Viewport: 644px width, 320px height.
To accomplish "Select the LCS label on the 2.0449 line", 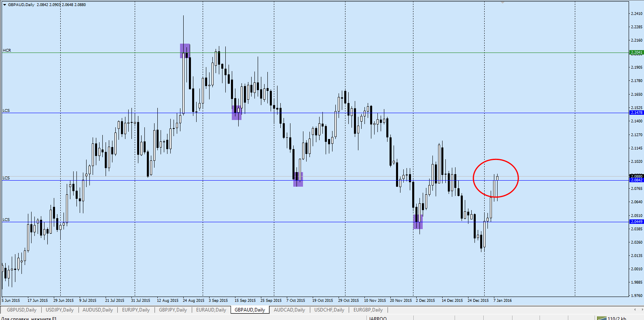I will point(6,220).
